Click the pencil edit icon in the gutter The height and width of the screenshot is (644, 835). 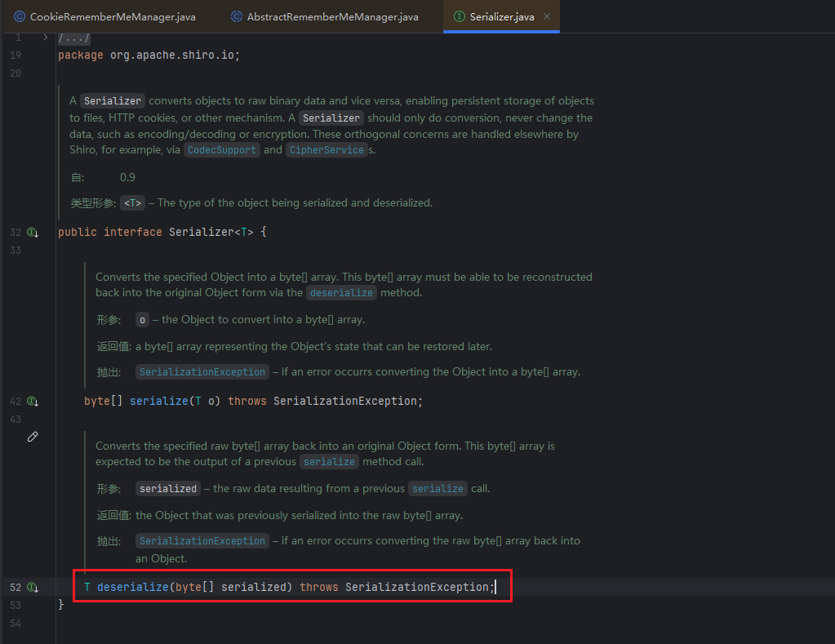click(33, 437)
